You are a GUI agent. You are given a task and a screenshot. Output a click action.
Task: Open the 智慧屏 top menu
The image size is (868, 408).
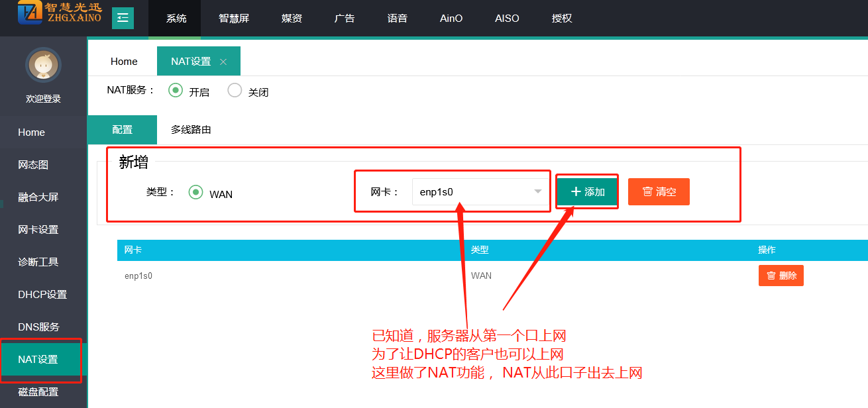(x=234, y=19)
